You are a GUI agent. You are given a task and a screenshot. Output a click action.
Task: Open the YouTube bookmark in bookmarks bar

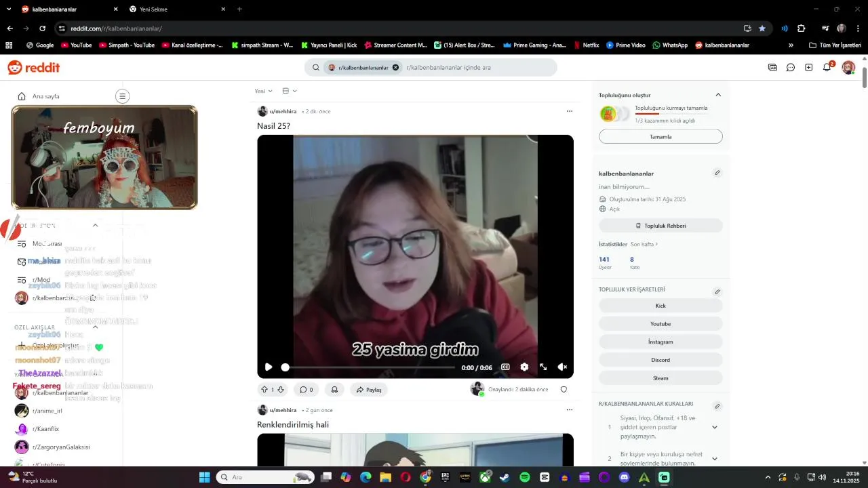(x=76, y=45)
